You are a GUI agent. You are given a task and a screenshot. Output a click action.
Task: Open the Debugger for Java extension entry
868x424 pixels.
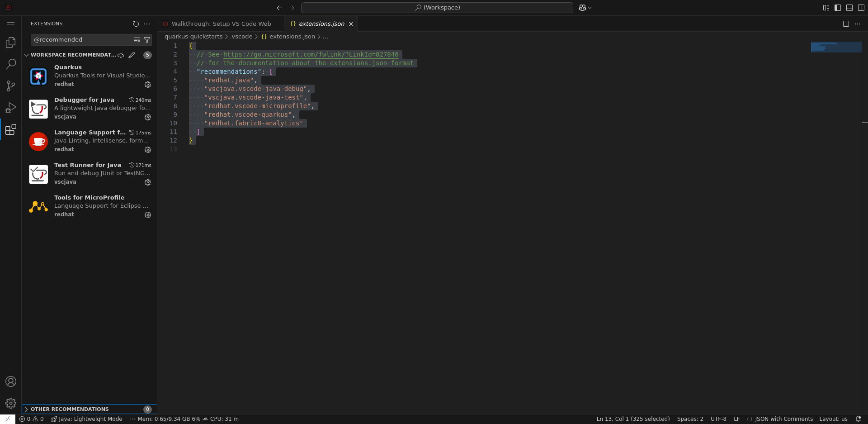tap(90, 109)
